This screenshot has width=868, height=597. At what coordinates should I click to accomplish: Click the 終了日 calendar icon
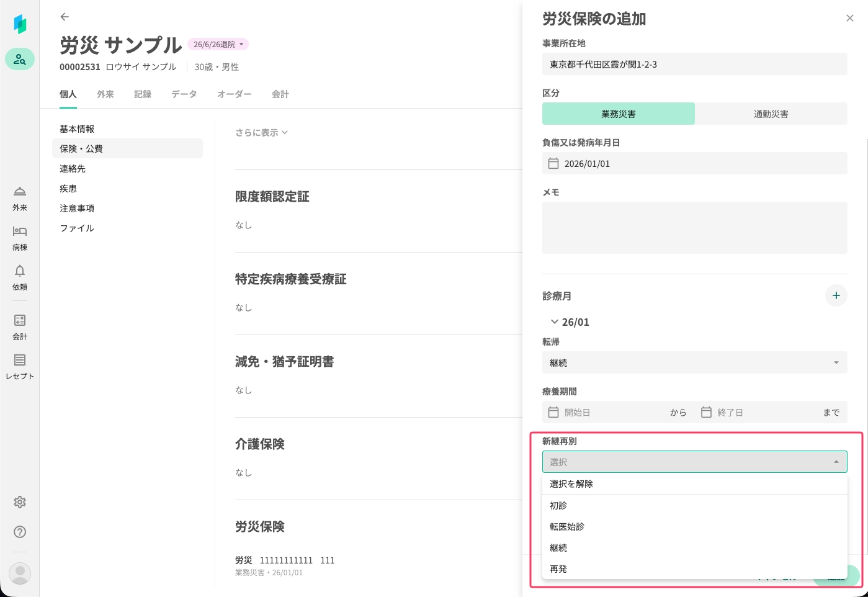(x=706, y=412)
